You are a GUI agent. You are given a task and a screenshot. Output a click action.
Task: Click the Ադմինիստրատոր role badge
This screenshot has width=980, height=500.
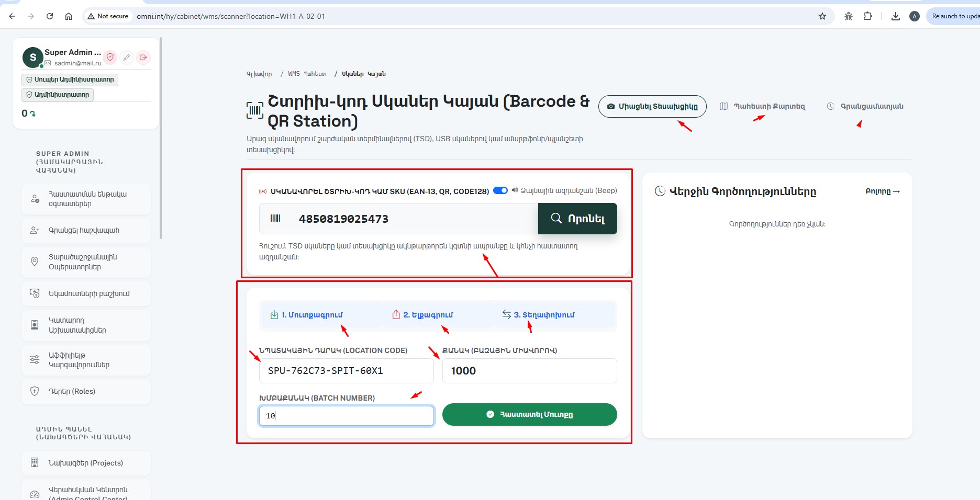[x=58, y=95]
